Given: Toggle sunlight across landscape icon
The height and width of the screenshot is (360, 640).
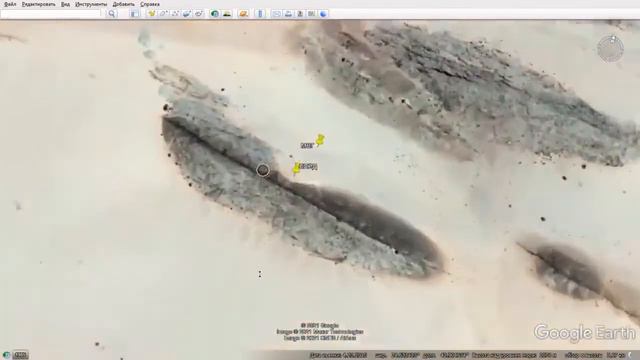Looking at the screenshot, I should pyautogui.click(x=227, y=13).
